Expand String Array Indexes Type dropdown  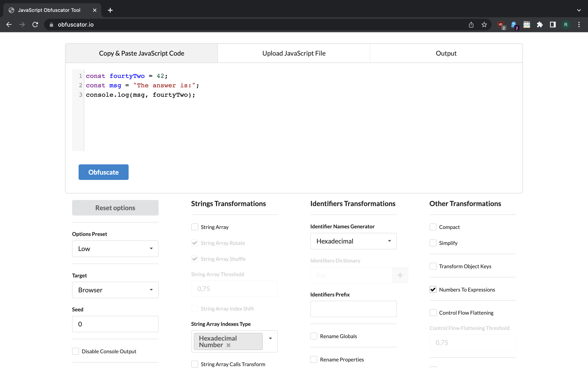coord(270,339)
